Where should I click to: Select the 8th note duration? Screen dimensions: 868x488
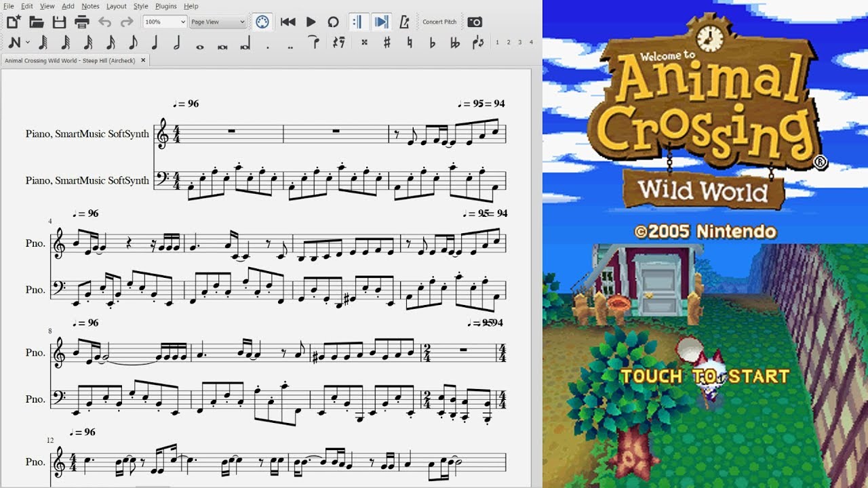(x=133, y=43)
